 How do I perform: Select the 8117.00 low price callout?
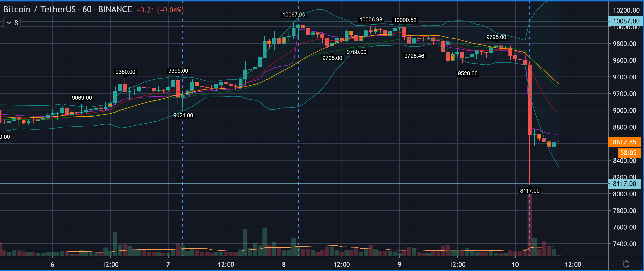coord(530,191)
